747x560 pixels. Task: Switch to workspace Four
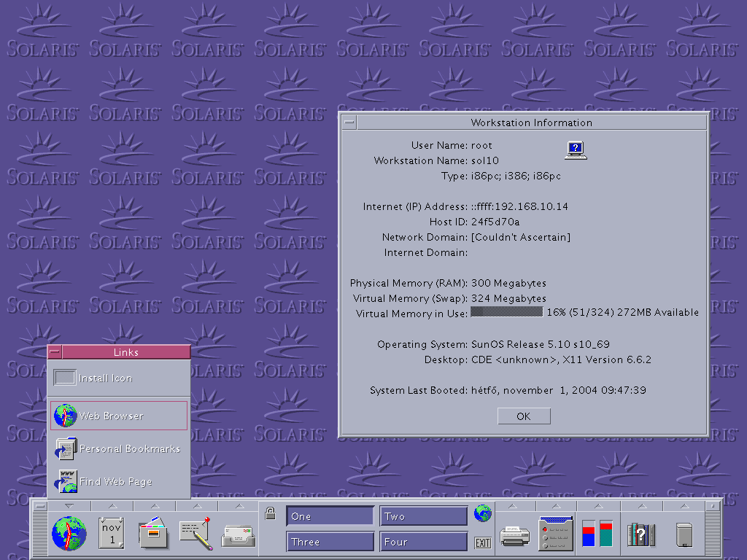(x=424, y=542)
